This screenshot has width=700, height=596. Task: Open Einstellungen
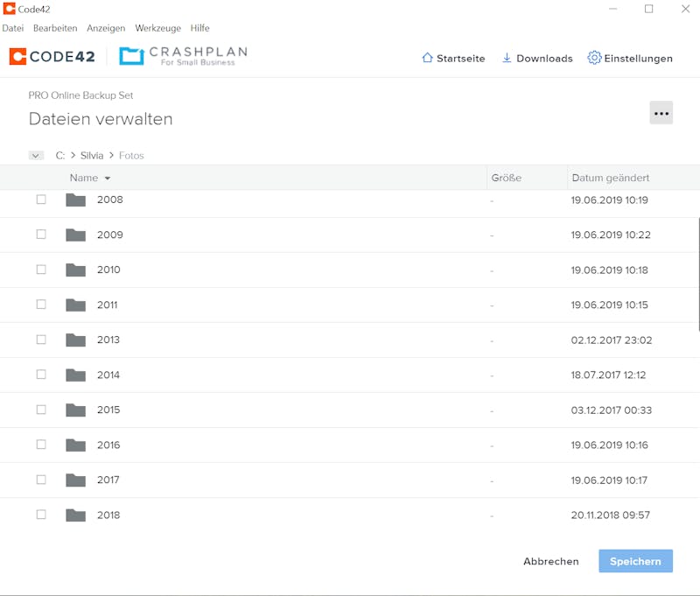(630, 58)
